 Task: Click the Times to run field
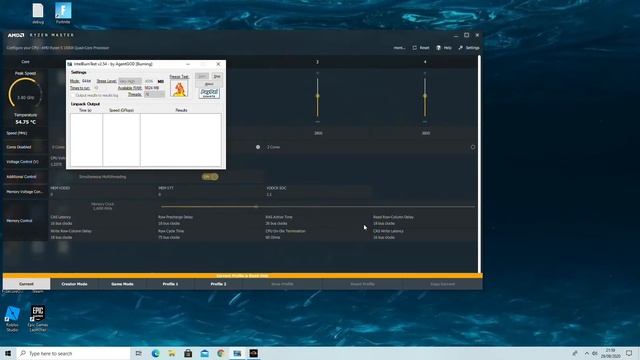pos(96,88)
